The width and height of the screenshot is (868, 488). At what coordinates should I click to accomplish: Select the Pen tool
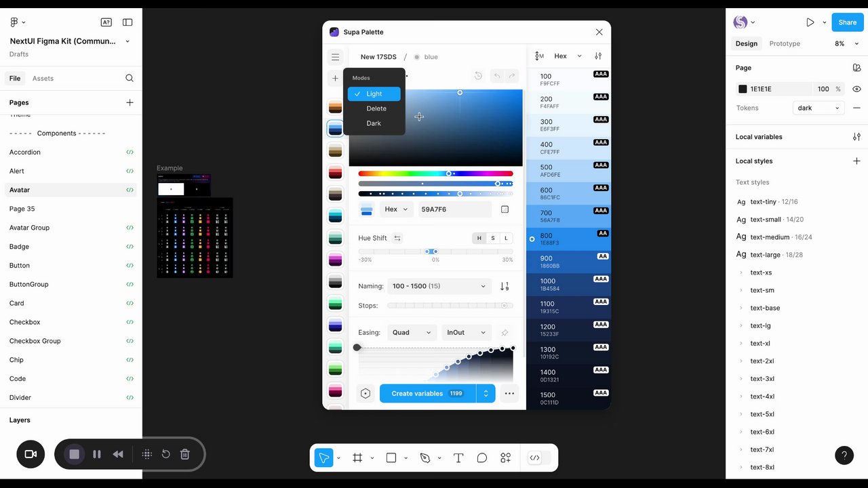pos(425,458)
